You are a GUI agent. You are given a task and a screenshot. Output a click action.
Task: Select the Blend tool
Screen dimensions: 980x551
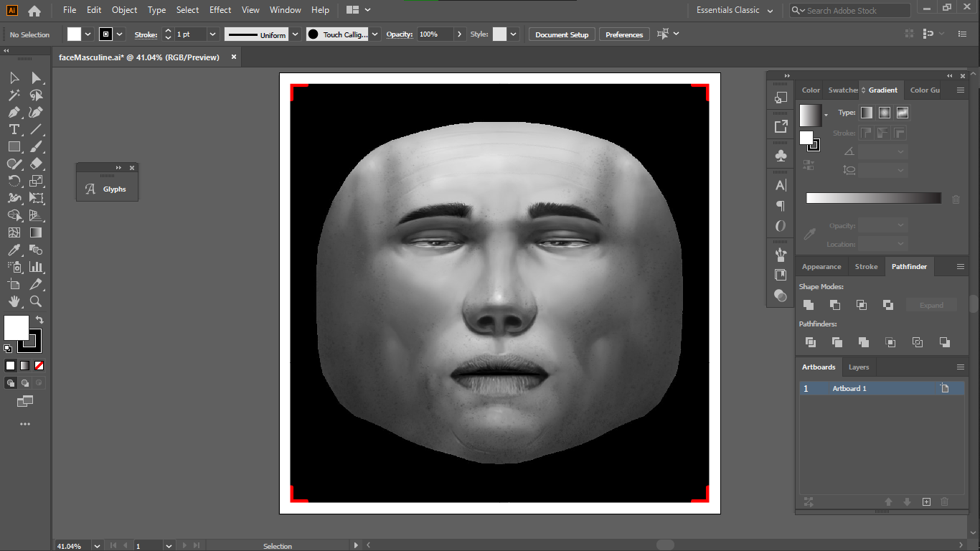coord(36,250)
